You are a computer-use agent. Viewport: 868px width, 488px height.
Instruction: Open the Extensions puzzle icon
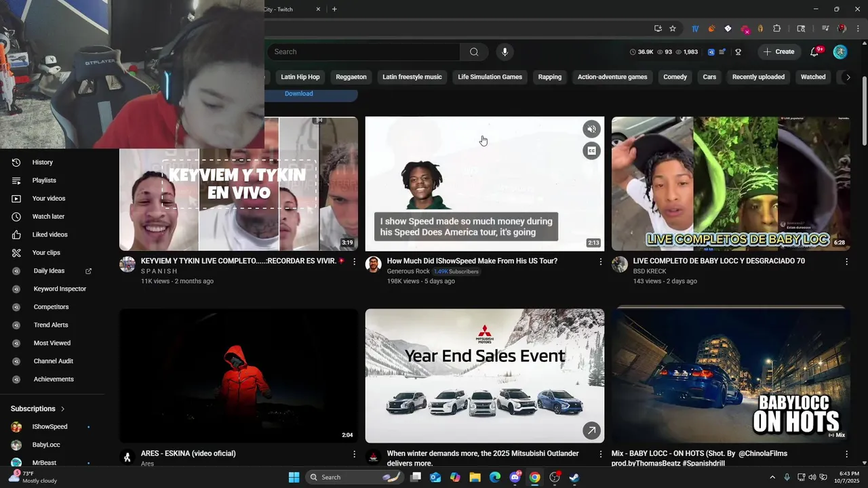pos(777,28)
